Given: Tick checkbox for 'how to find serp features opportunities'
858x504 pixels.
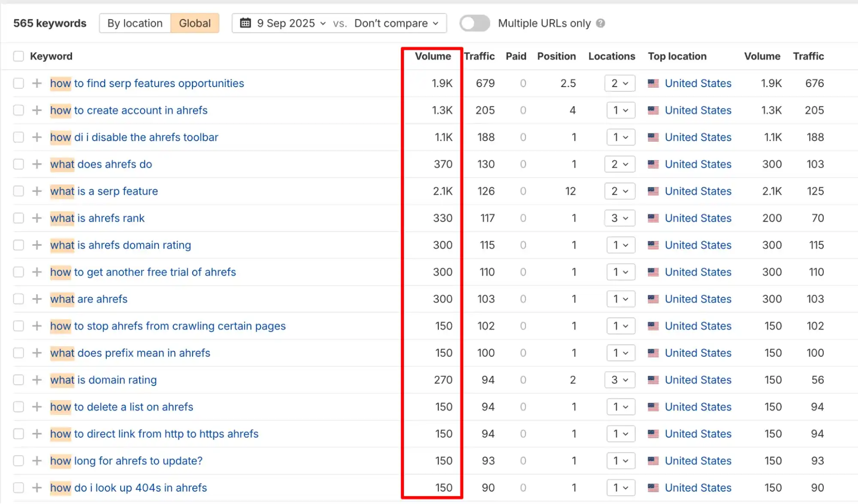Looking at the screenshot, I should click(18, 83).
